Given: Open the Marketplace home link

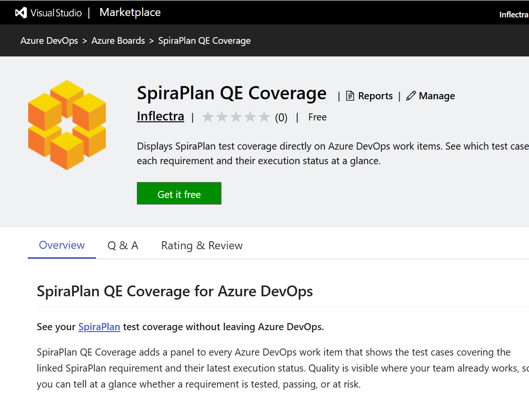Looking at the screenshot, I should click(130, 13).
